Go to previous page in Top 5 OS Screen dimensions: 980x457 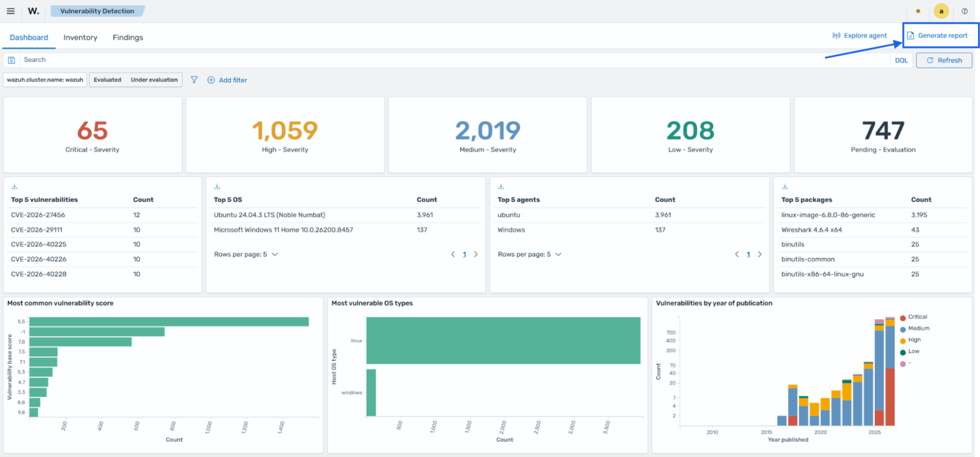pos(453,254)
